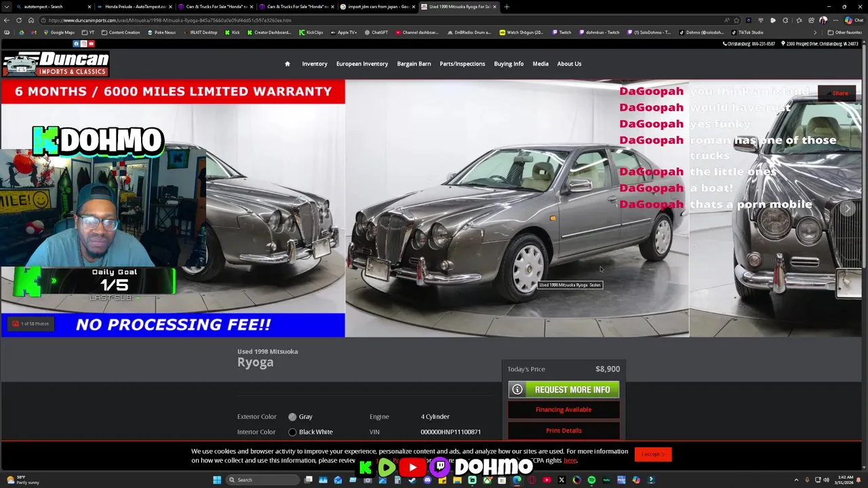Screen dimensions: 868x488
Task: Click the Share button on gallery
Action: click(x=837, y=94)
